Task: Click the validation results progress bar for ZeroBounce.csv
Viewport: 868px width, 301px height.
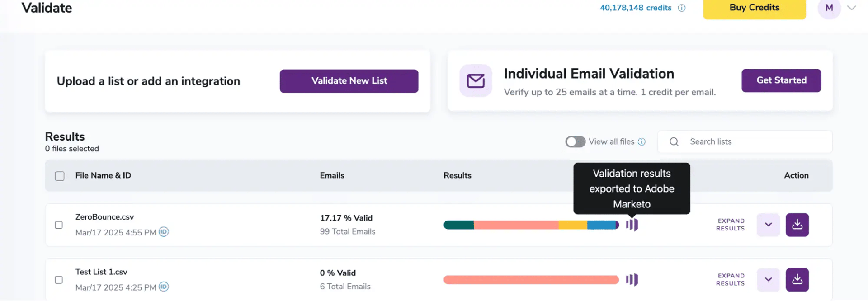Action: point(531,225)
